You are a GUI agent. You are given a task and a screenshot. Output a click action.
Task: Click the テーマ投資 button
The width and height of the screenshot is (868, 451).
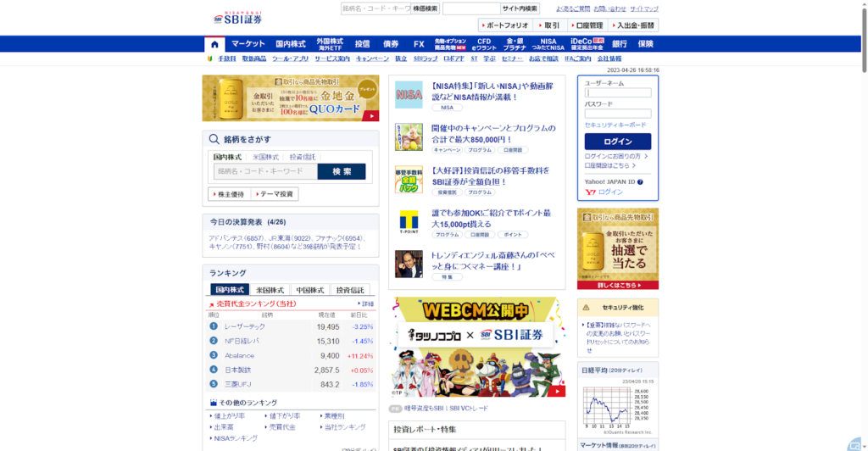(275, 194)
